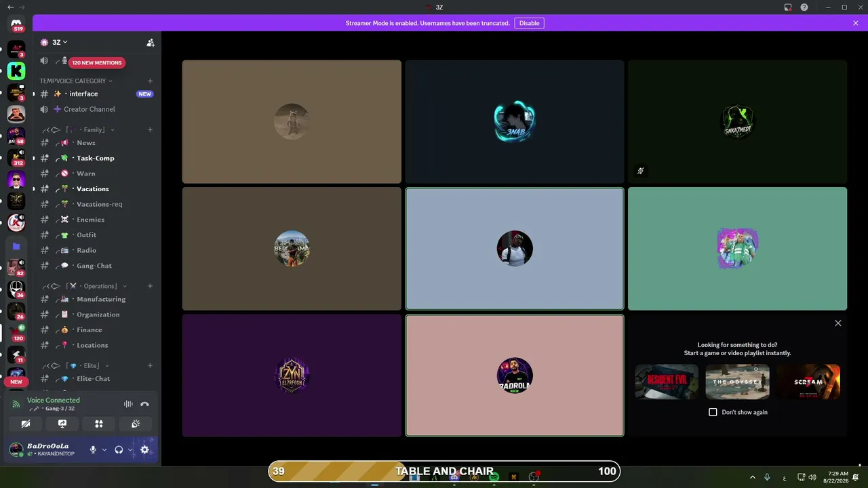Open the soundboard icon
Viewport: 868px width, 488px height.
(x=136, y=424)
